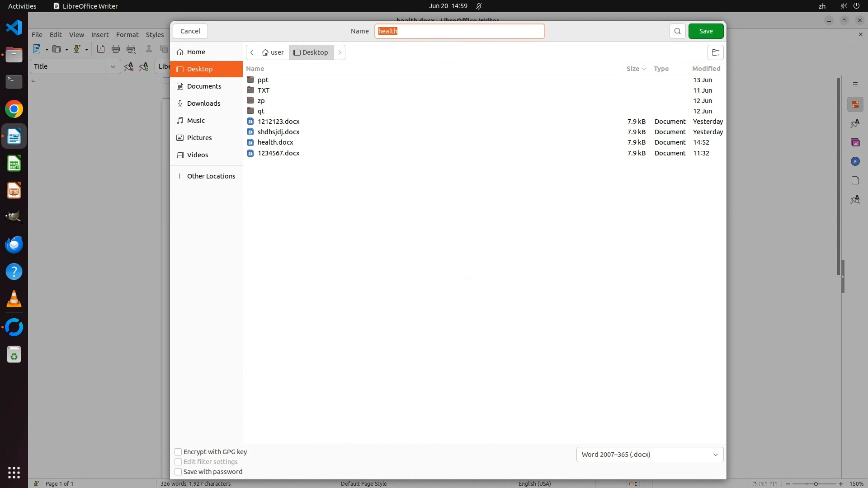This screenshot has height=488, width=868.
Task: Open the sidebar Navigator compass icon
Action: pyautogui.click(x=855, y=161)
